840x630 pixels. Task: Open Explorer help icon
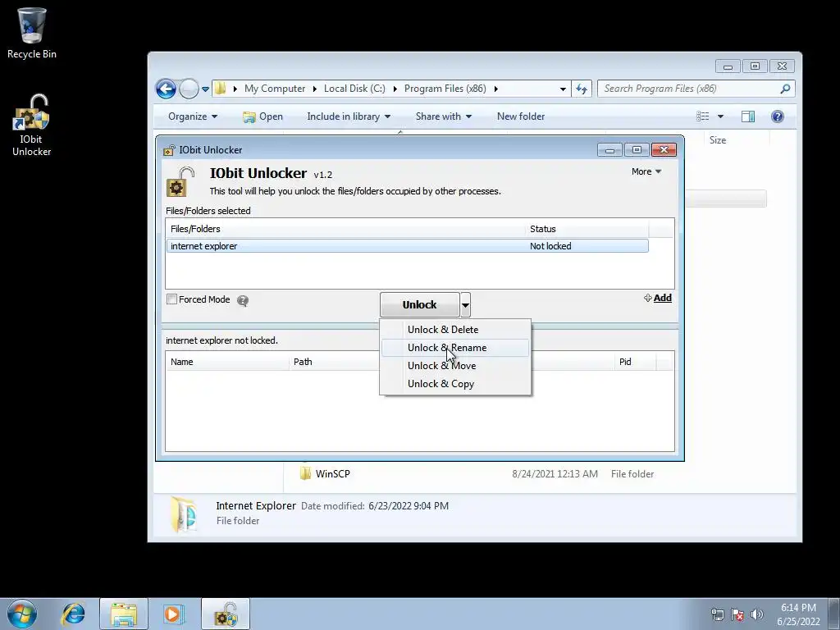[778, 116]
